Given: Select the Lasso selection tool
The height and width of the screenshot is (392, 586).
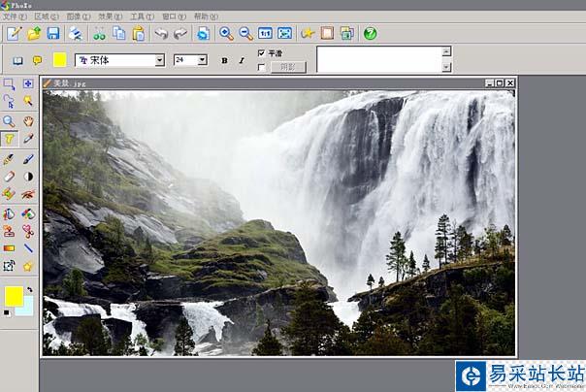Looking at the screenshot, I should click(x=9, y=101).
